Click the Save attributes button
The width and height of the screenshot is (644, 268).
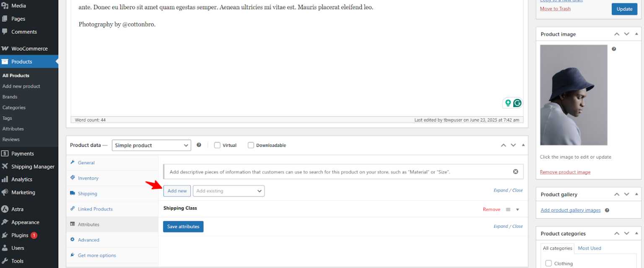click(183, 226)
